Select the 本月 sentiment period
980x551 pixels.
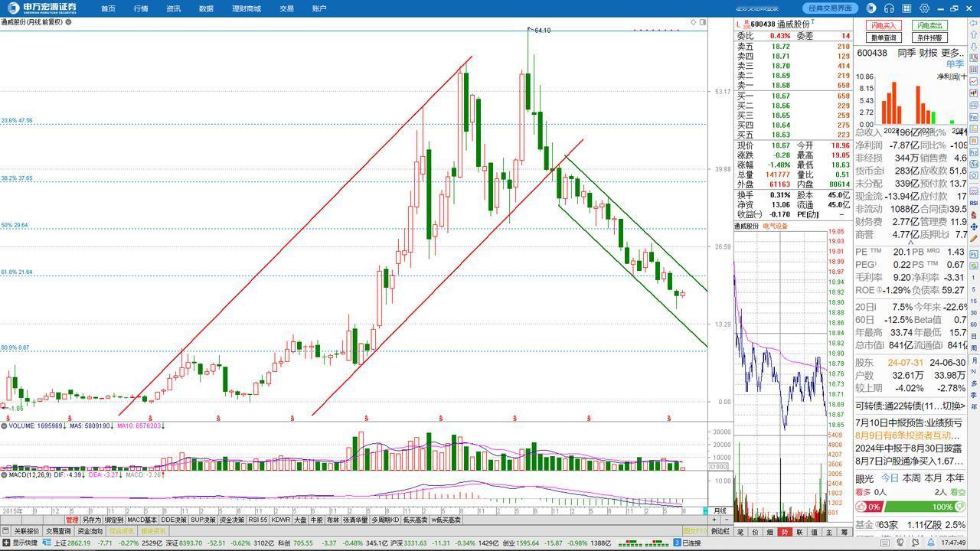tap(933, 478)
